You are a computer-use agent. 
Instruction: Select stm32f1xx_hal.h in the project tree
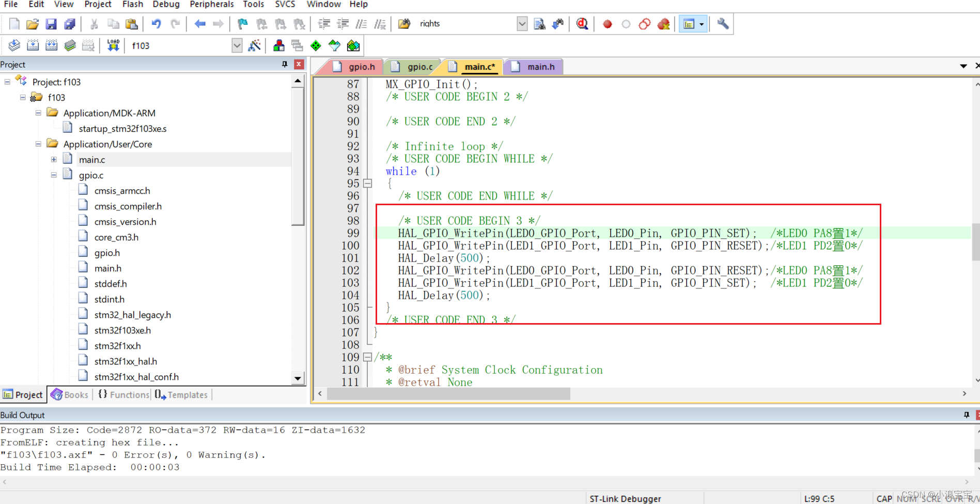click(126, 361)
